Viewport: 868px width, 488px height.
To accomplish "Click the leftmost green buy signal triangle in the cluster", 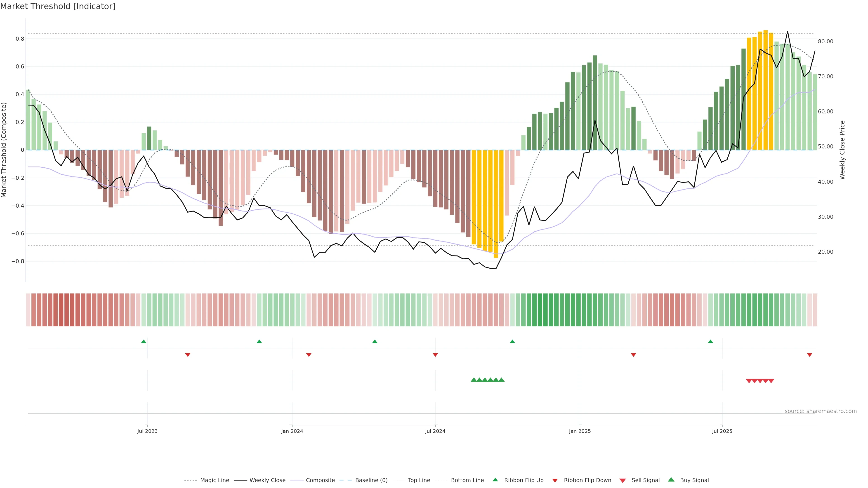I will pos(474,380).
